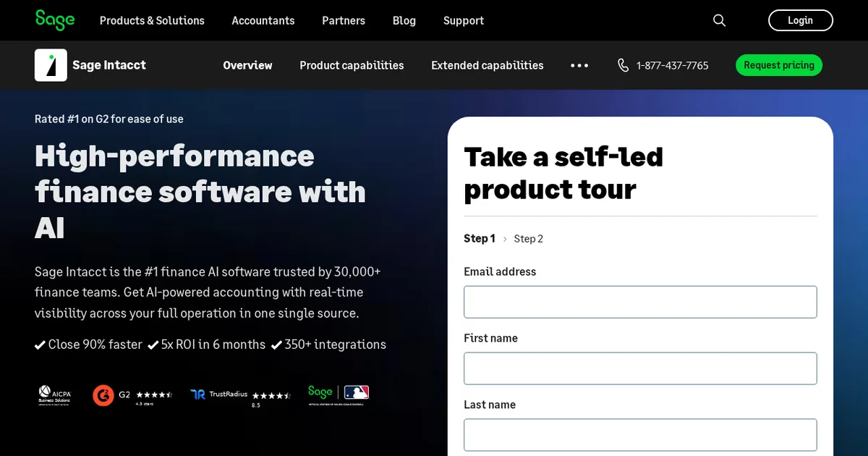Click the 'High-performance finance software with AI' heading
The height and width of the screenshot is (456, 868).
pyautogui.click(x=200, y=192)
